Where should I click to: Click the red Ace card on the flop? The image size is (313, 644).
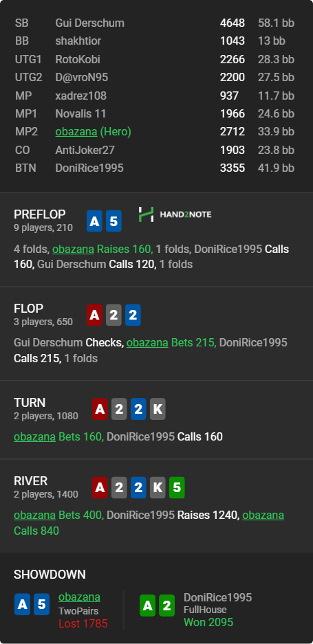point(94,315)
